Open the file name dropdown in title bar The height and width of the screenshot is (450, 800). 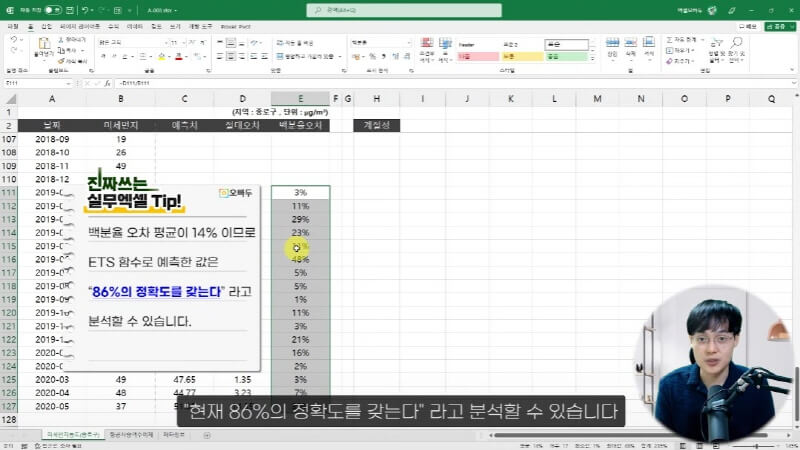pyautogui.click(x=176, y=10)
